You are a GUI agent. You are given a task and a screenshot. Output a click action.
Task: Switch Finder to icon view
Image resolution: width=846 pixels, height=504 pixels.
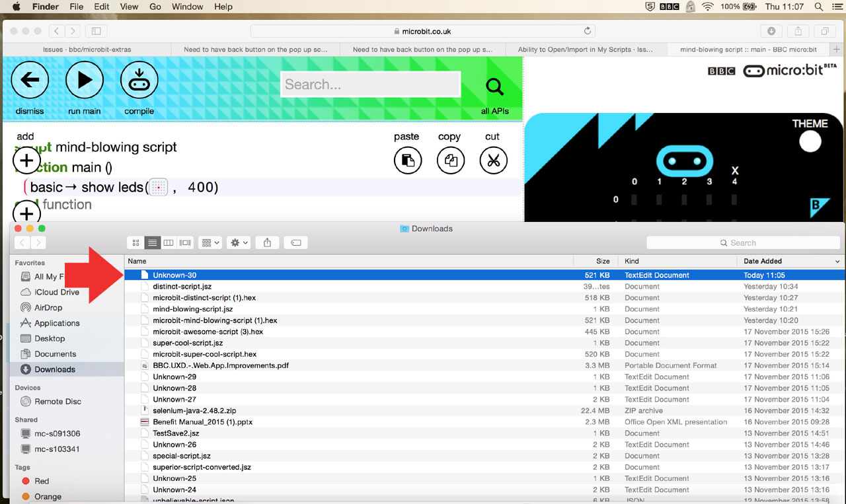pos(135,243)
